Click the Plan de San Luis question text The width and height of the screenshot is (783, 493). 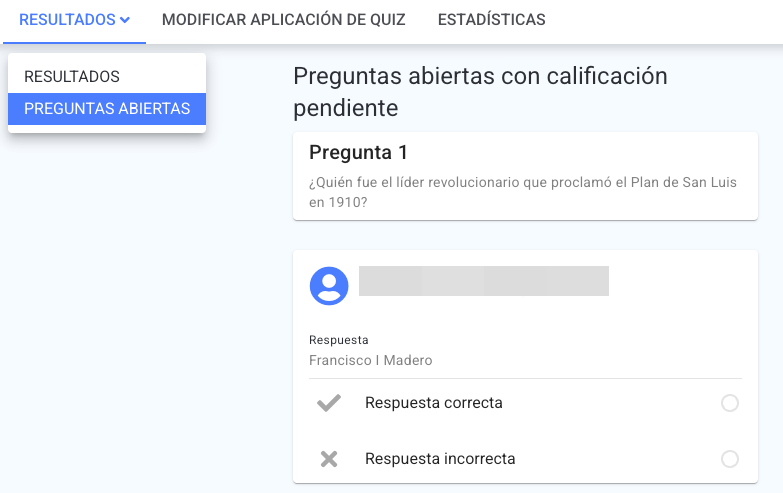click(522, 192)
